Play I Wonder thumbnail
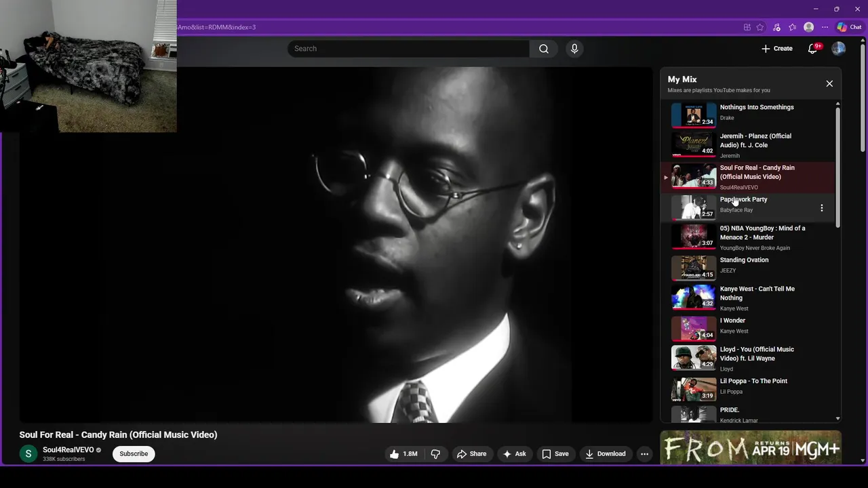The height and width of the screenshot is (488, 868). (x=693, y=329)
